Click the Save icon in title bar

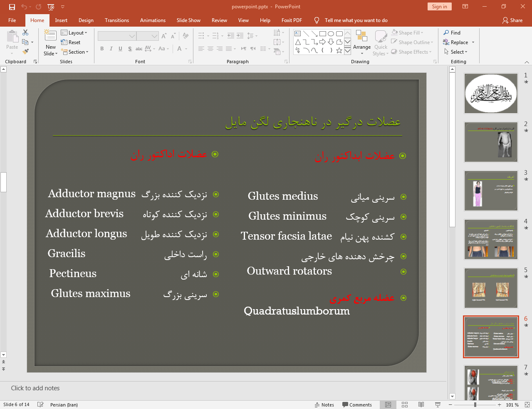click(12, 7)
